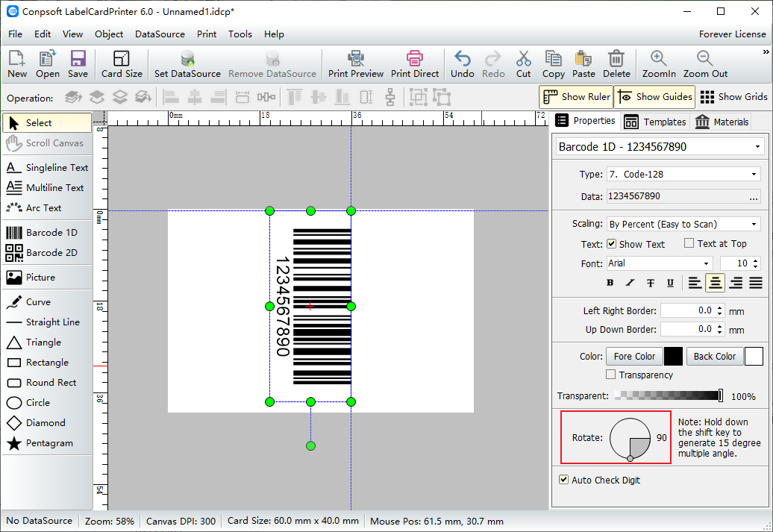Screen dimensions: 773x532
Task: Toggle underline barcode text
Action: [x=670, y=283]
